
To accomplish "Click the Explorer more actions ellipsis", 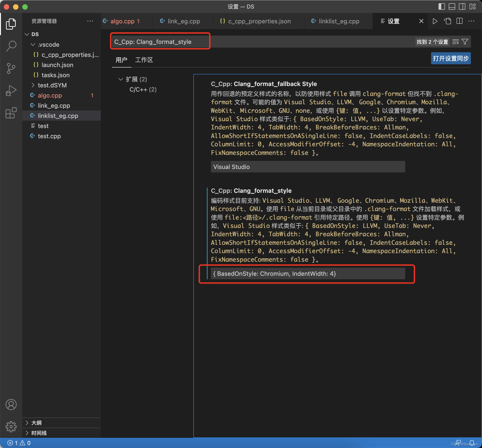I will 90,21.
